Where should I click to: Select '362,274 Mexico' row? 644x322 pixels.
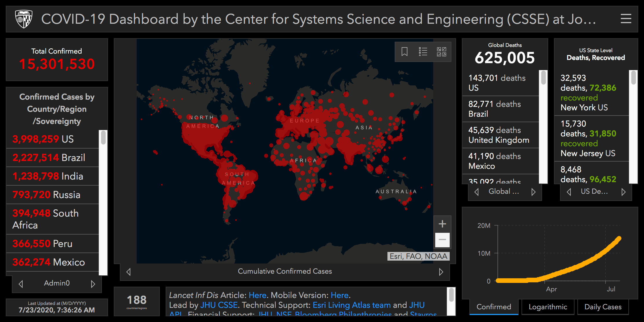52,262
